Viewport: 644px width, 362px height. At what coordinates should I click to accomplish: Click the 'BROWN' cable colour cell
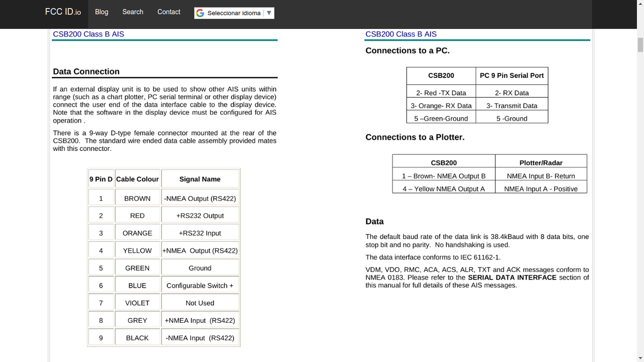(x=137, y=198)
